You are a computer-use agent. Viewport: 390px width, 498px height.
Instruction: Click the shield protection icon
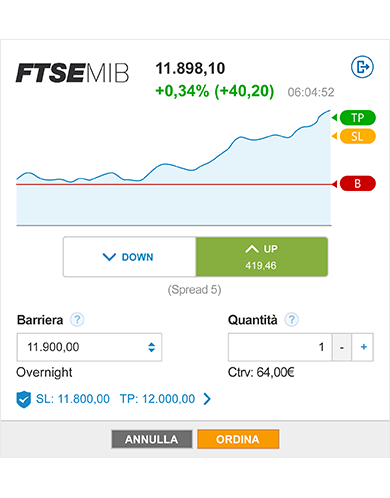tap(23, 399)
